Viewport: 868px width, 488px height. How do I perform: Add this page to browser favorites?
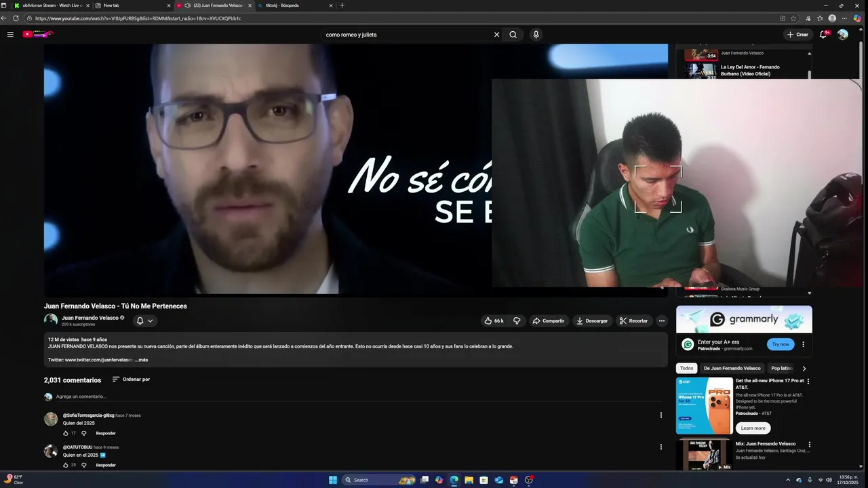pos(793,18)
